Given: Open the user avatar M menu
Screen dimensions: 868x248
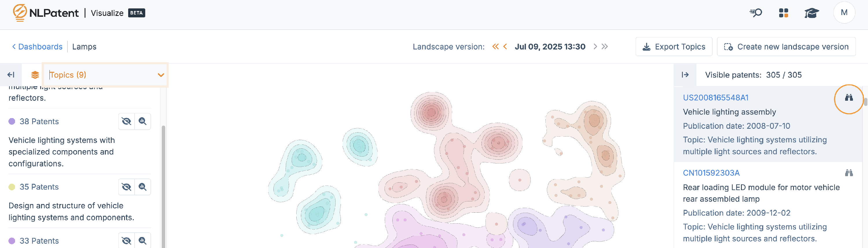Looking at the screenshot, I should (x=844, y=12).
